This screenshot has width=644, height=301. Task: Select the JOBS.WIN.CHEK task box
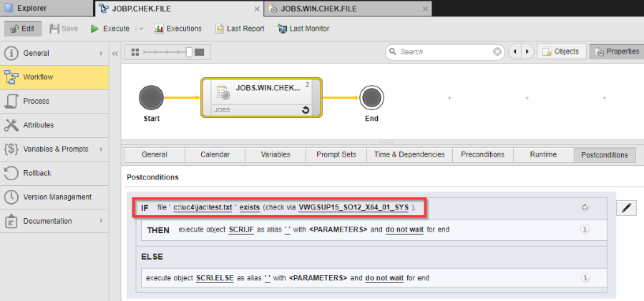pos(261,98)
